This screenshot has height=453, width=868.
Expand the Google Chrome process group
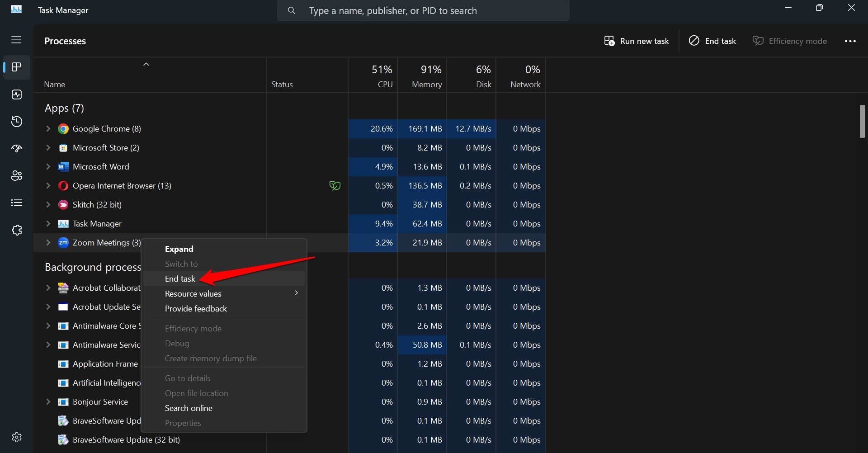[48, 129]
